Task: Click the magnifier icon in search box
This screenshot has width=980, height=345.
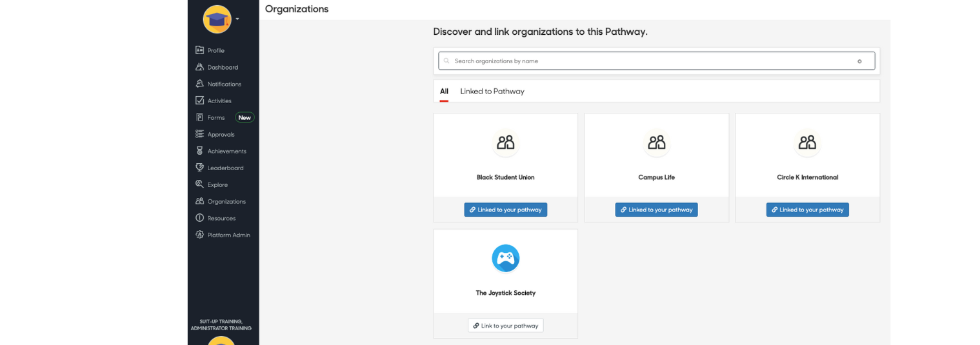Action: pyautogui.click(x=446, y=61)
